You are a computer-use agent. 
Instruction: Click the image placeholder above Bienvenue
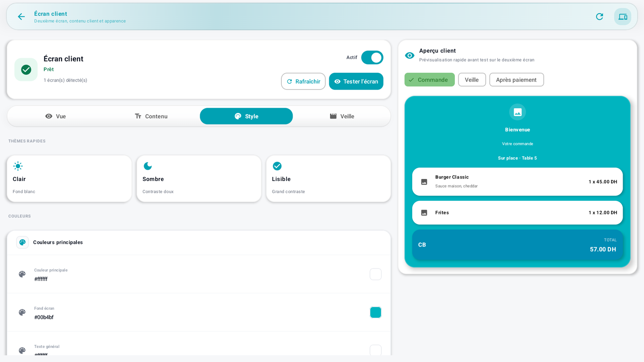[518, 112]
